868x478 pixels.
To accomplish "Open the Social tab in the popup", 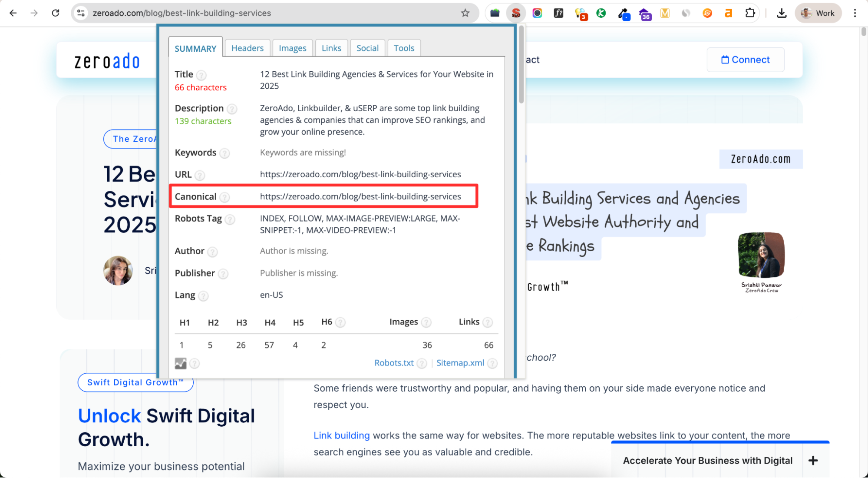I will pos(367,48).
